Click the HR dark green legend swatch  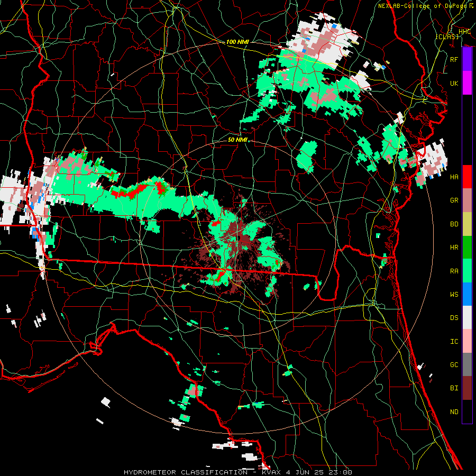pos(467,248)
